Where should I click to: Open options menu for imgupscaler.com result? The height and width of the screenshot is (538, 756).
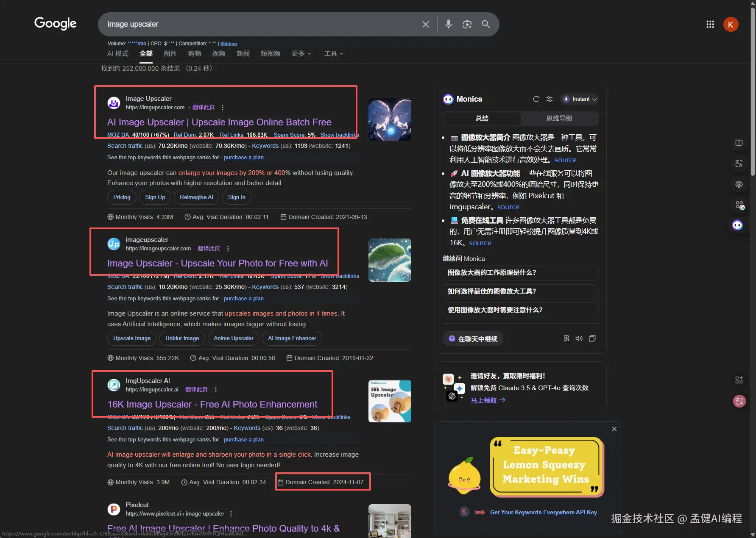[223, 108]
